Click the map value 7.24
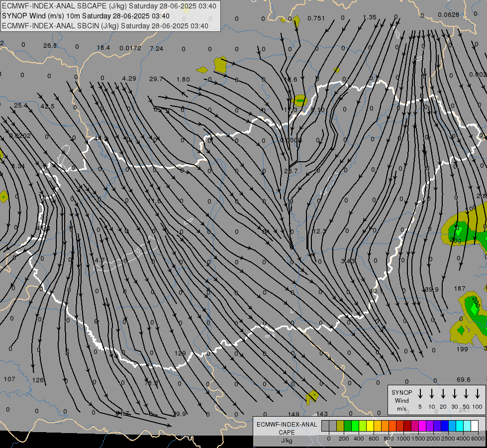This screenshot has width=487, height=448. [x=157, y=48]
